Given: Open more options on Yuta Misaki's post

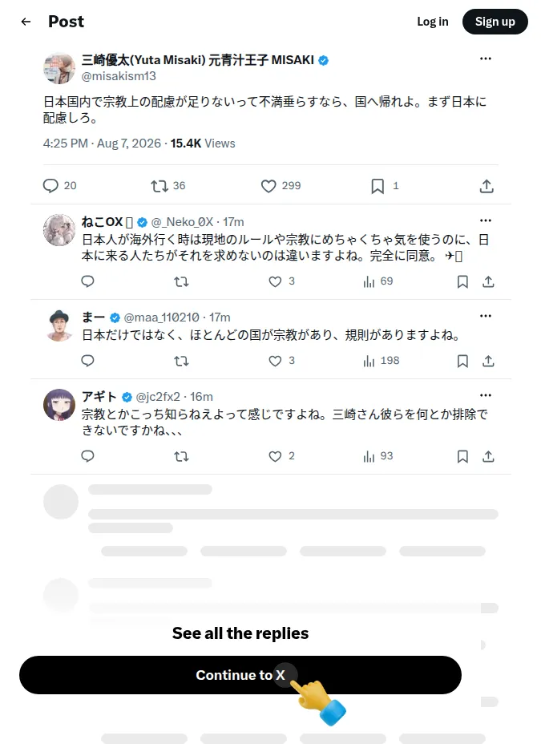Looking at the screenshot, I should [486, 59].
